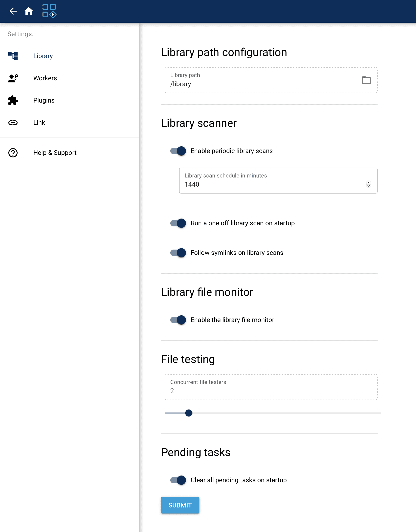Disable the library file monitor

click(178, 320)
